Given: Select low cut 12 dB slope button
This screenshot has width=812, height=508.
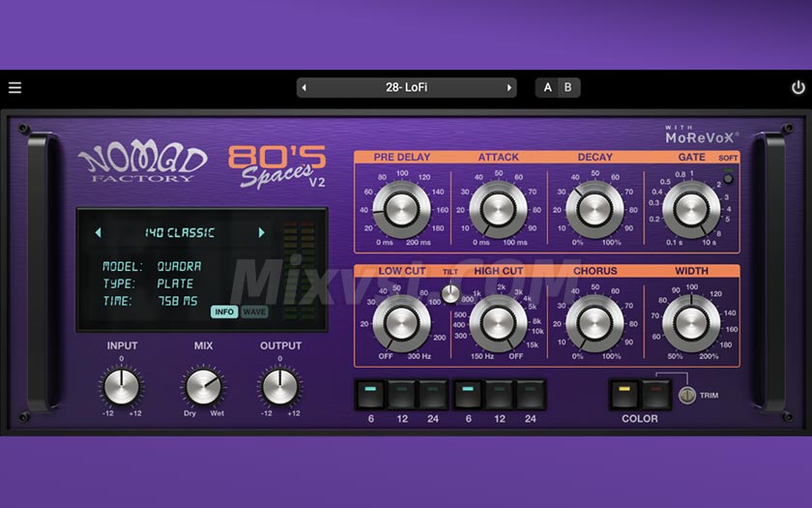Looking at the screenshot, I should 402,395.
